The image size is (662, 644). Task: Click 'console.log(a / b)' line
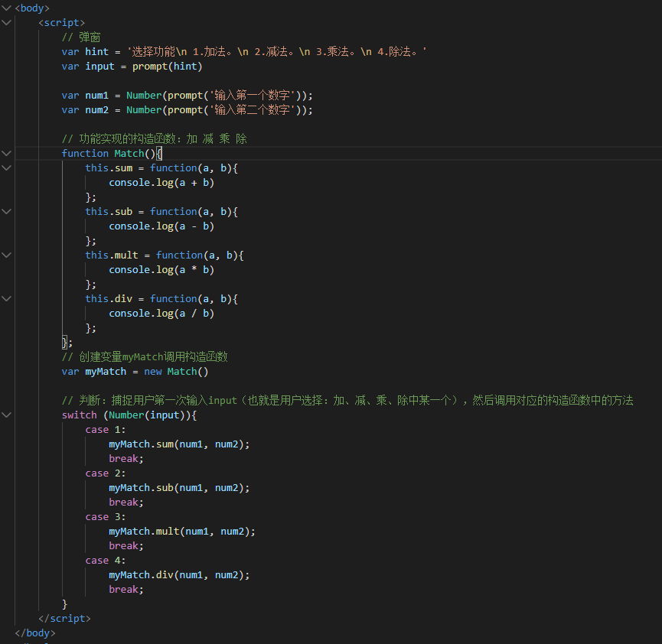point(161,314)
